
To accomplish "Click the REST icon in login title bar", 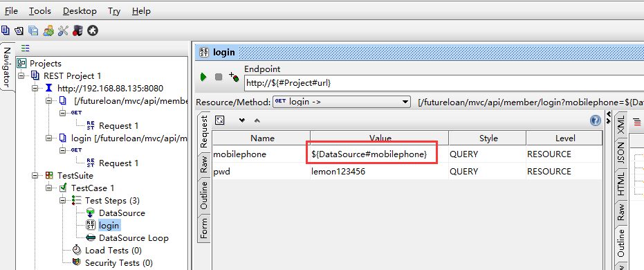I will 203,52.
